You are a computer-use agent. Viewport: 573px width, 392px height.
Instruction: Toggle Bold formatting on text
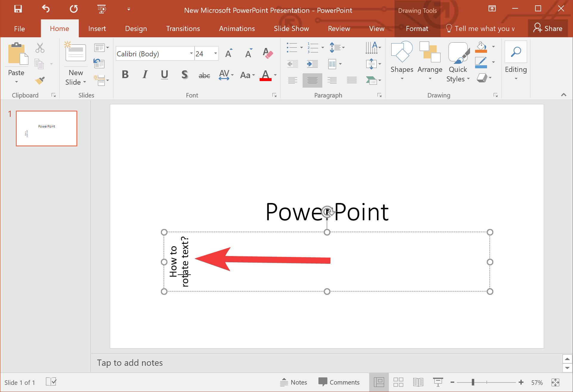click(125, 75)
